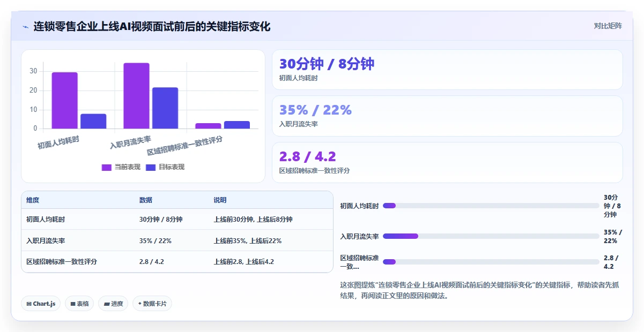This screenshot has height=332, width=644.
Task: Click the 区域招聘标准一致性评分 row label in table
Action: tap(62, 262)
